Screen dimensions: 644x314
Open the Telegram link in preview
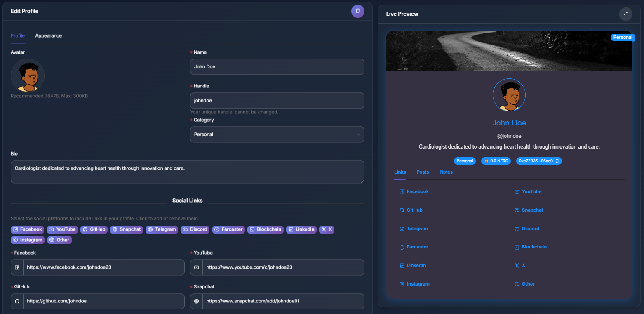(417, 229)
